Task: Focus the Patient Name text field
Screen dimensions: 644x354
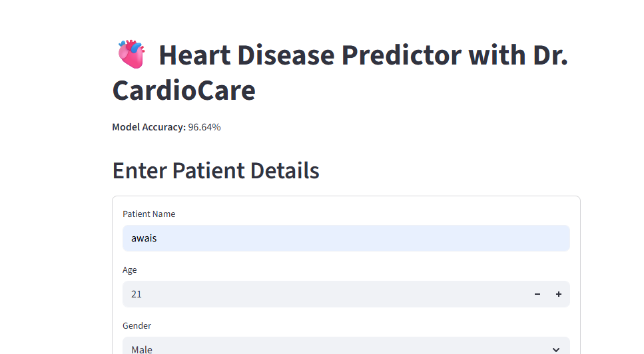Action: (346, 238)
